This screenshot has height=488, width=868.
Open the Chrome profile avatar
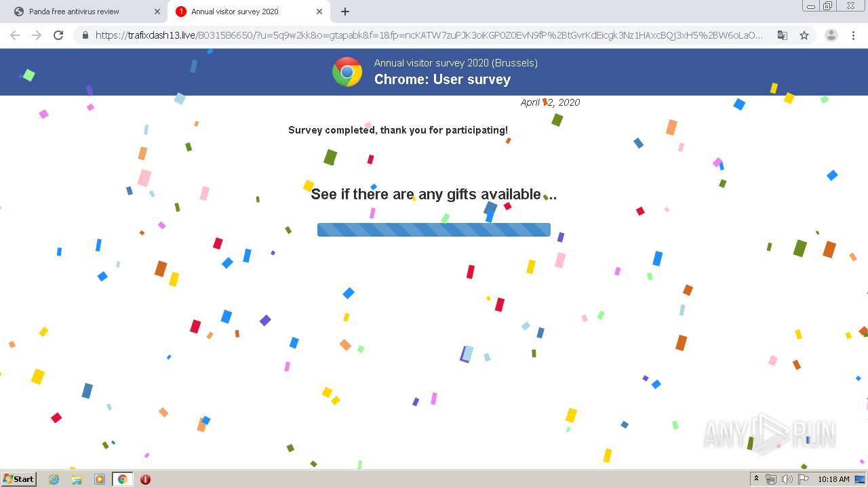tap(831, 35)
